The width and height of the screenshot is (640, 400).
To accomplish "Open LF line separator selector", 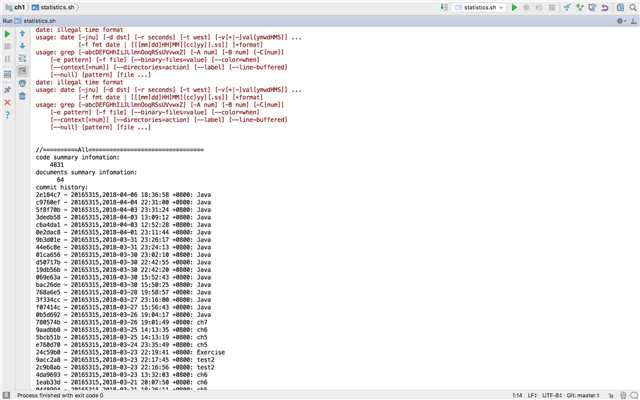I will [532, 395].
